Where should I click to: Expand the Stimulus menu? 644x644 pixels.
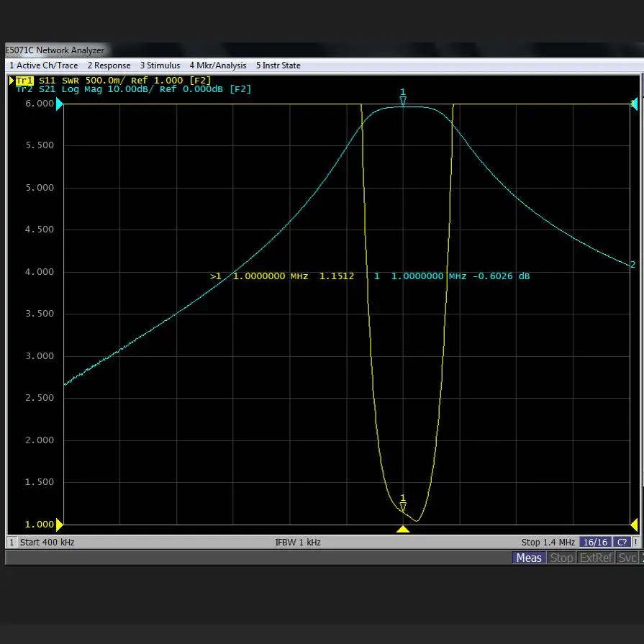tap(160, 65)
